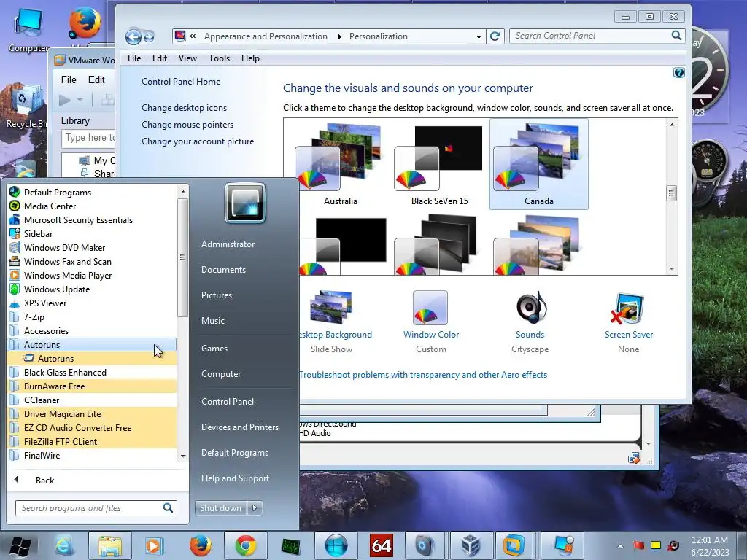Click the Windows Start button
Screen dimensions: 747x560
point(20,545)
